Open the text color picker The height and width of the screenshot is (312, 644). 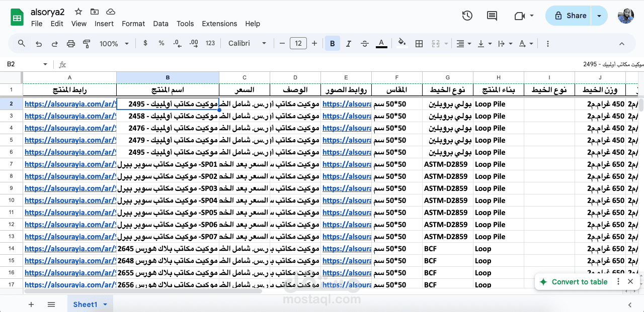(381, 43)
